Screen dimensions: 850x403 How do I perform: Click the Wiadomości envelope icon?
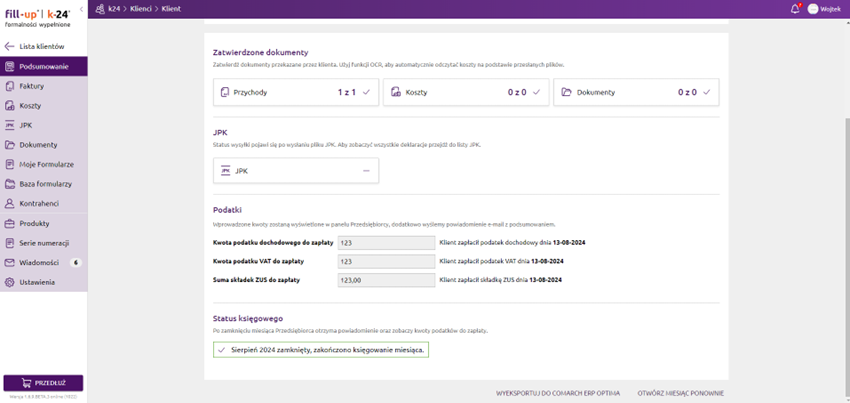click(9, 263)
